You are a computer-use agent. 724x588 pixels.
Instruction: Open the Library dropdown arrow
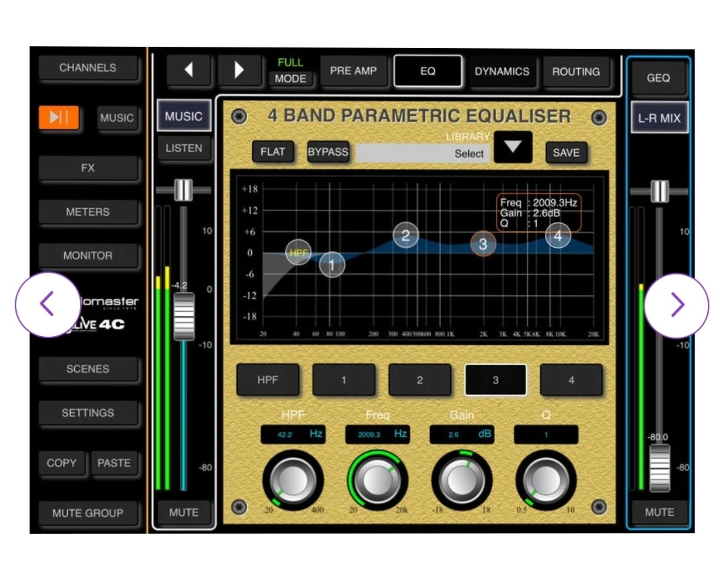click(513, 148)
